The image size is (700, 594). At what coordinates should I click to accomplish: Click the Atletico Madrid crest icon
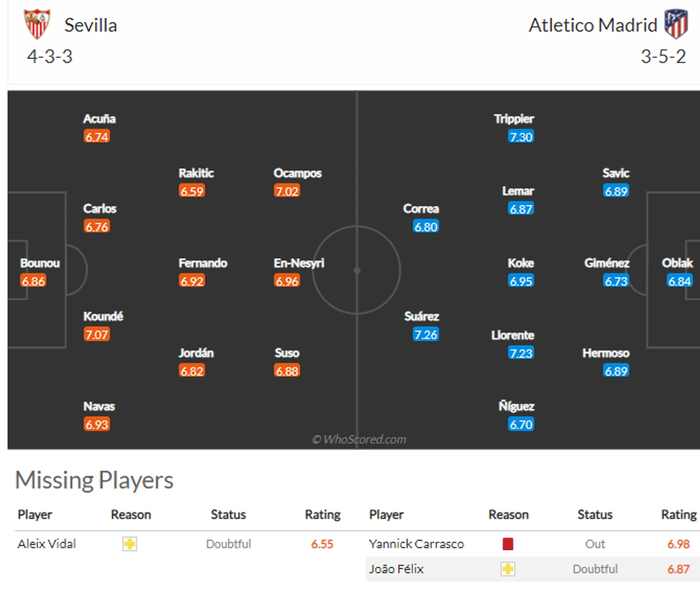676,24
